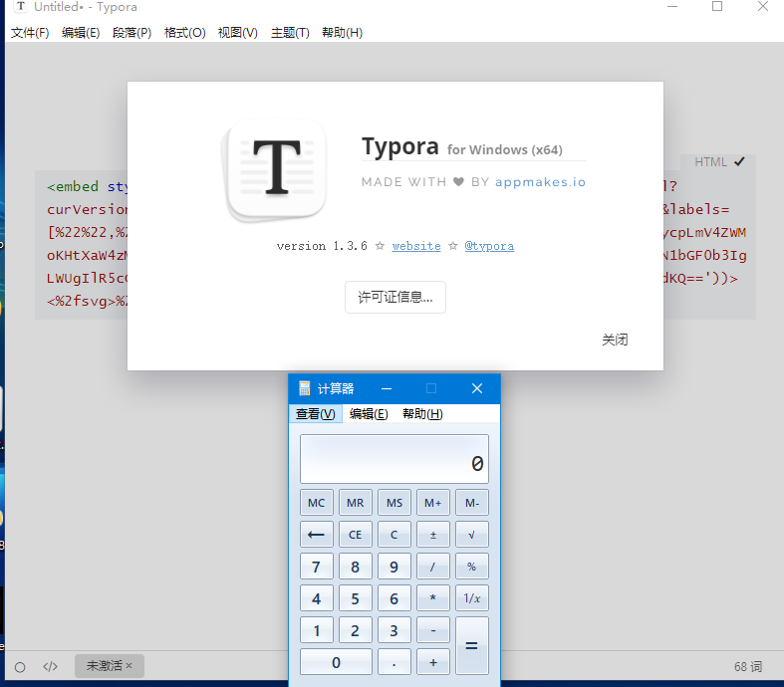Open the 编辑(E) menu in Typora menu bar
This screenshot has width=784, height=687.
[81, 33]
